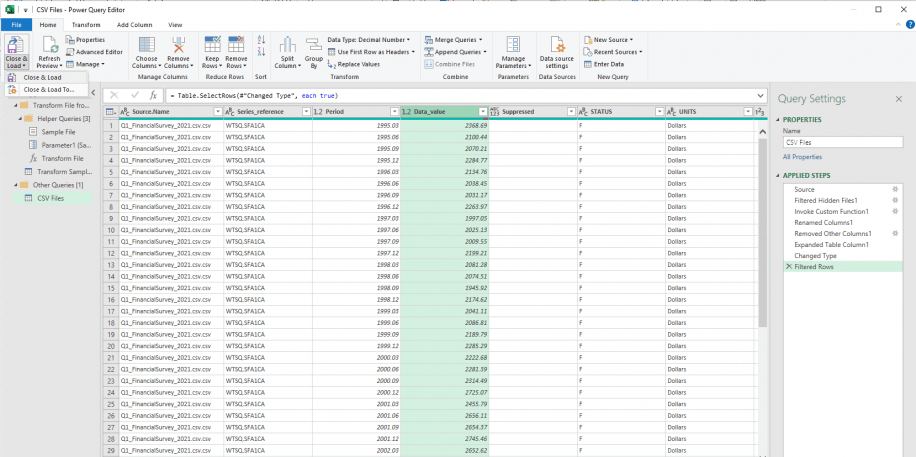Open the Merge Queries dropdown
This screenshot has height=457, width=916.
coord(454,40)
